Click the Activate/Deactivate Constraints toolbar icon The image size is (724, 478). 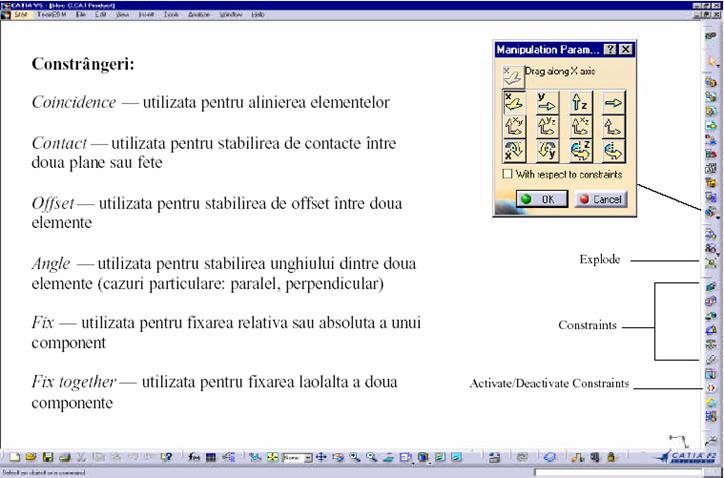pyautogui.click(x=711, y=386)
